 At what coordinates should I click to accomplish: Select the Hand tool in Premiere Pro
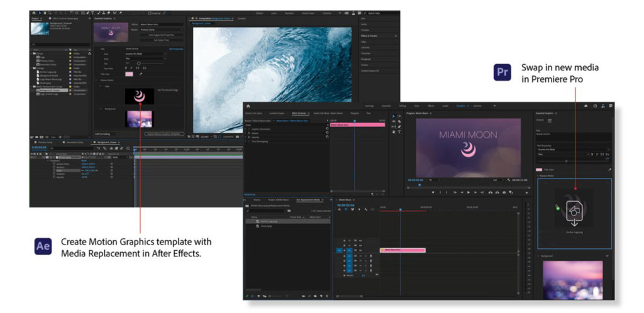click(x=394, y=132)
